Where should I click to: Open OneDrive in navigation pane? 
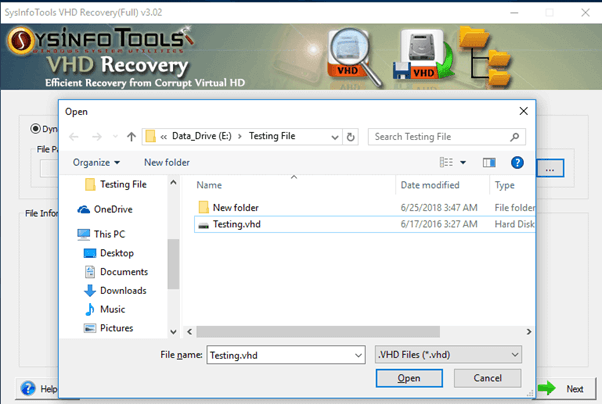pyautogui.click(x=105, y=209)
